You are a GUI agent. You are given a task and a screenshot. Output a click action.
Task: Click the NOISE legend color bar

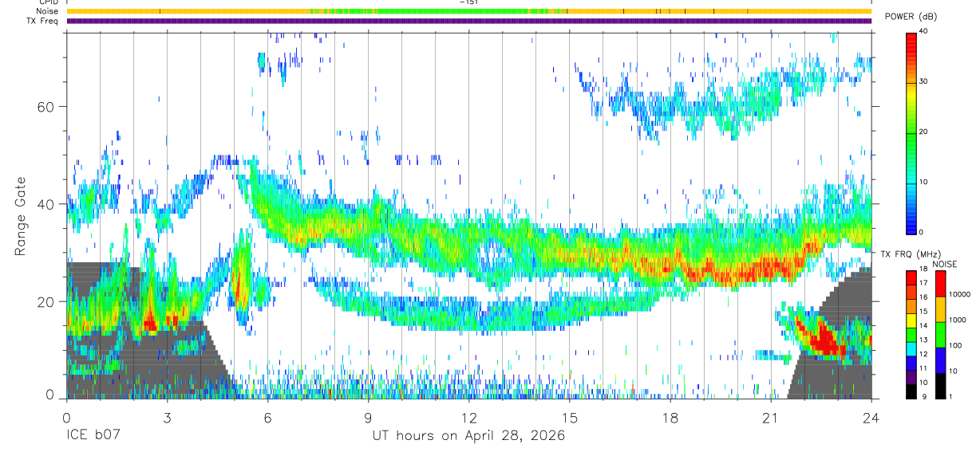(x=940, y=335)
